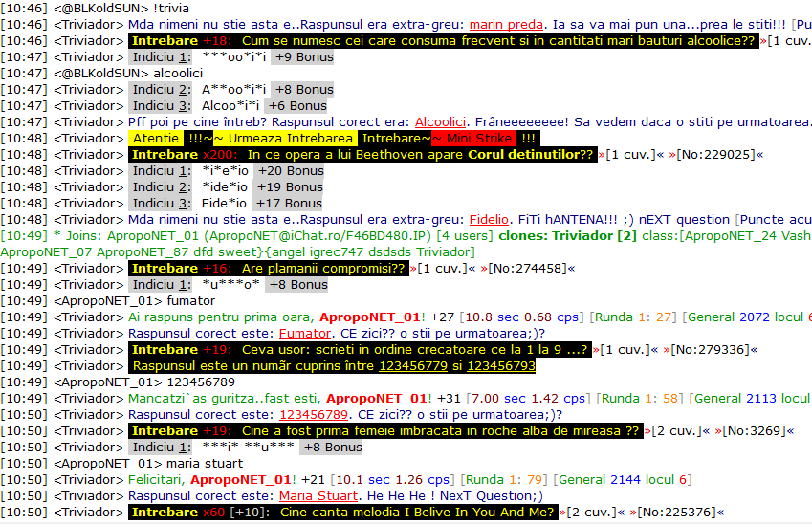Click the question number 'No:225376'

coord(676,513)
